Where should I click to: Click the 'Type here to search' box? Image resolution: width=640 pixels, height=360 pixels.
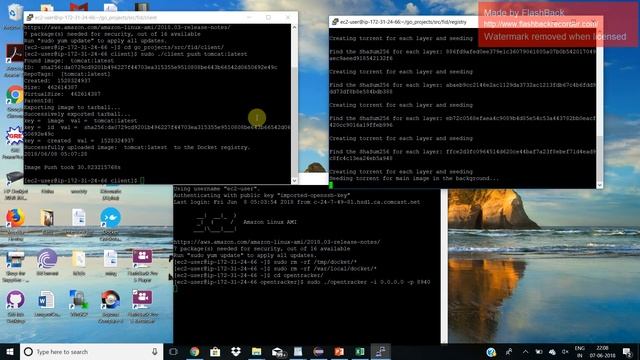click(x=91, y=351)
